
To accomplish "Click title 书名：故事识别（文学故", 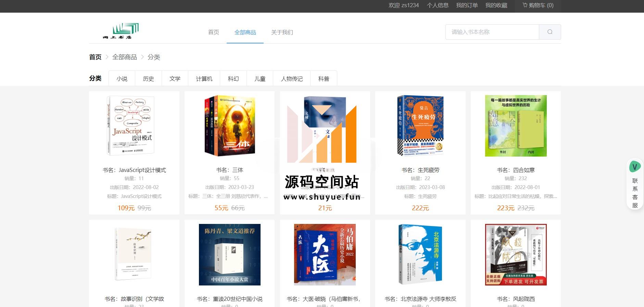I will pos(134,299).
